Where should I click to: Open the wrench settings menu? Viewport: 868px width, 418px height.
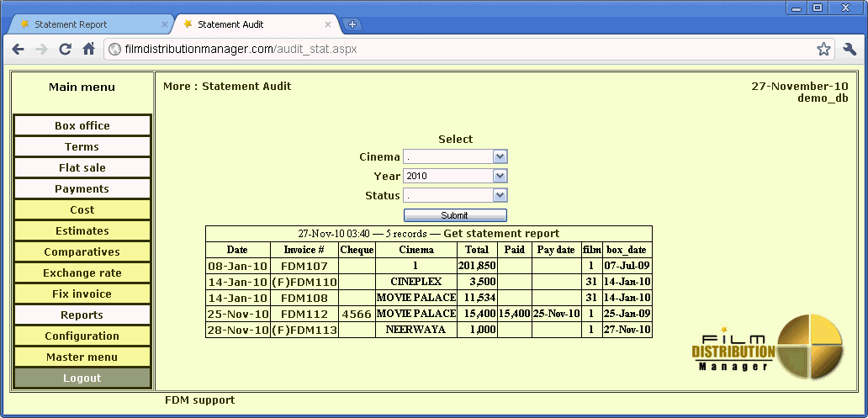(x=849, y=50)
